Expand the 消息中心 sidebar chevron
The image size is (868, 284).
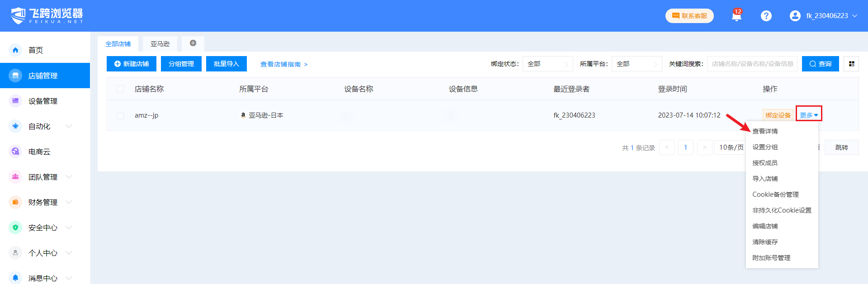69,278
